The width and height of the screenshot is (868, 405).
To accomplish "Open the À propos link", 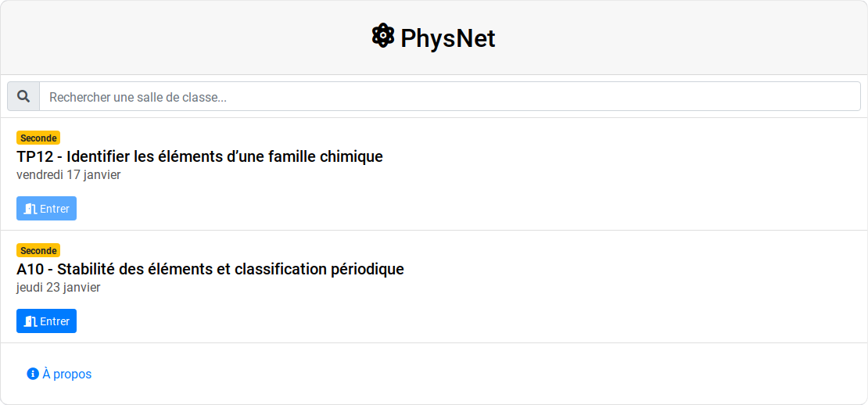I will tap(66, 374).
